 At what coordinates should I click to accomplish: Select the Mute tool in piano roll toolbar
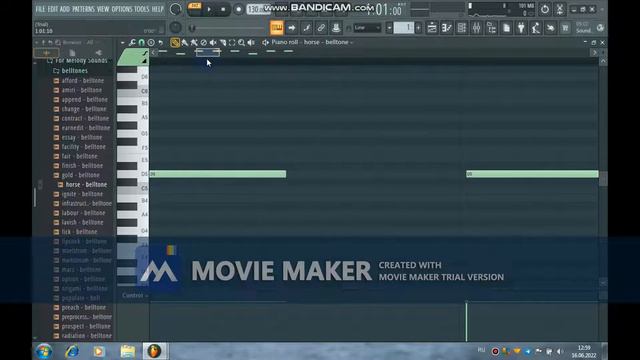tap(213, 42)
